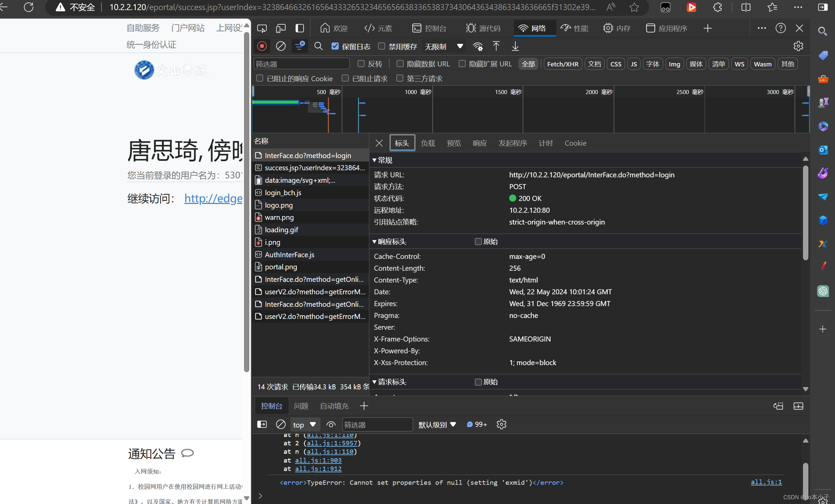Image resolution: width=835 pixels, height=504 pixels.
Task: Open the all.js:1:903 source link
Action: coord(318,460)
